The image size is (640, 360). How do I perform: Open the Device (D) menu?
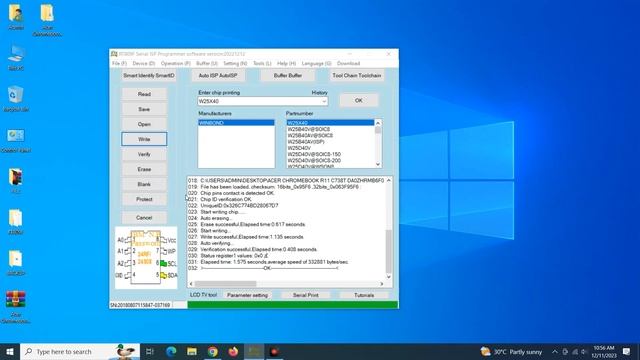144,64
